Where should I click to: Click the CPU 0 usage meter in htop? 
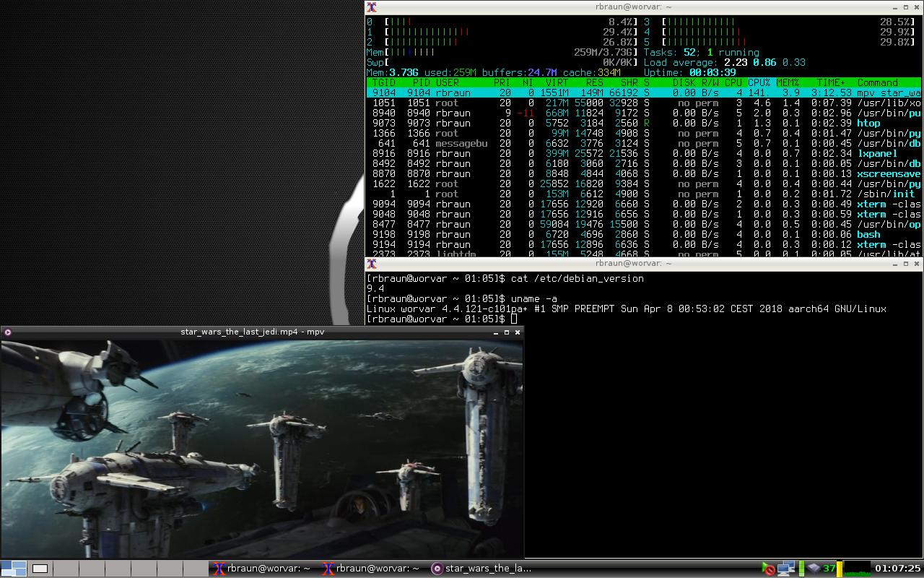[502, 22]
